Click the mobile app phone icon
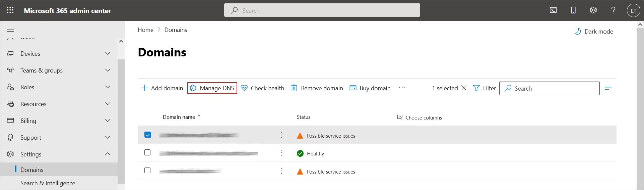644x190 pixels. [573, 10]
